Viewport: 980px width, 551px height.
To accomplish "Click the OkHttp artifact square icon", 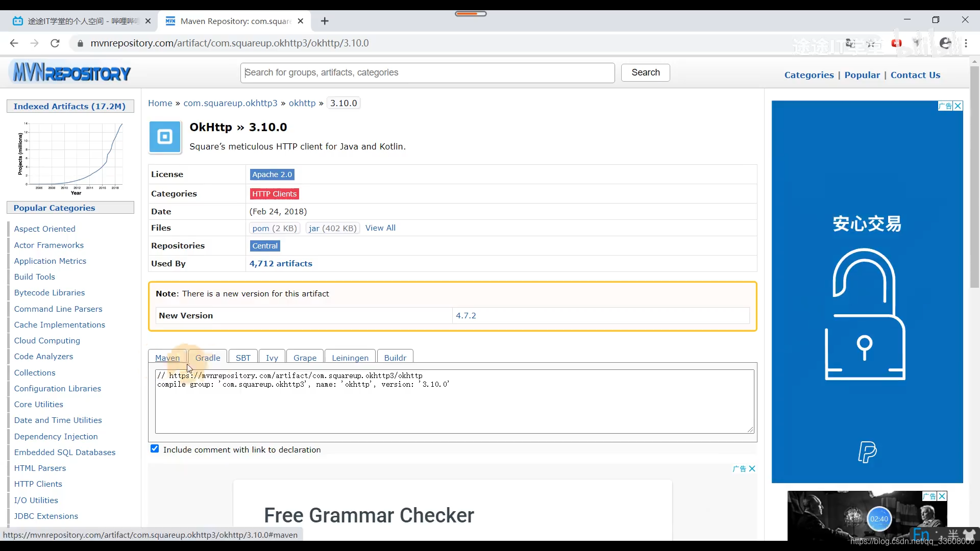I will (x=165, y=137).
